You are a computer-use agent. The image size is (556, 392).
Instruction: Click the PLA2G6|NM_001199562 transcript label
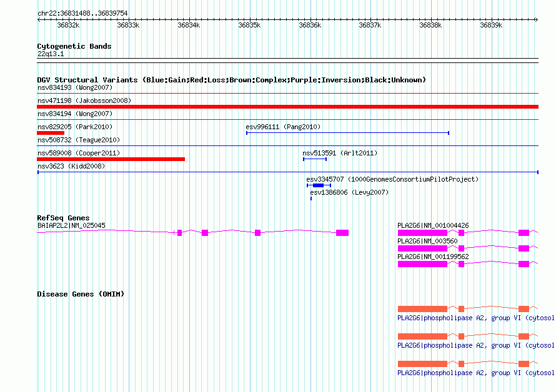(x=433, y=257)
